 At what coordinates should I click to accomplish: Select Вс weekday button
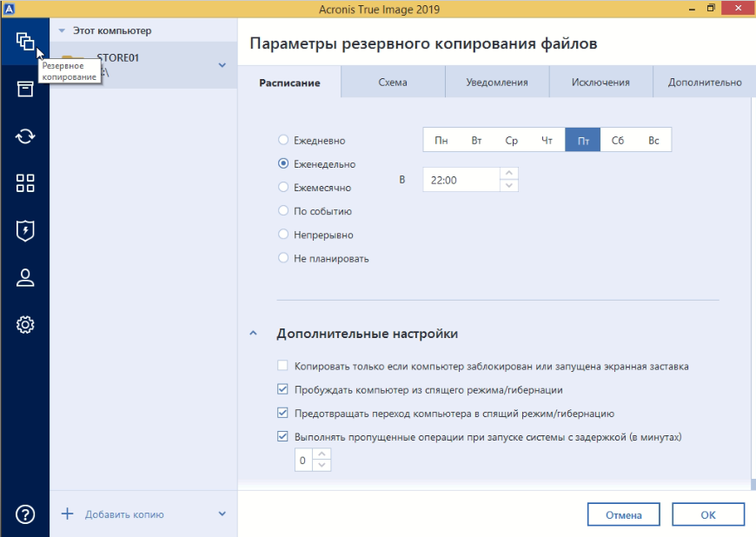[653, 140]
